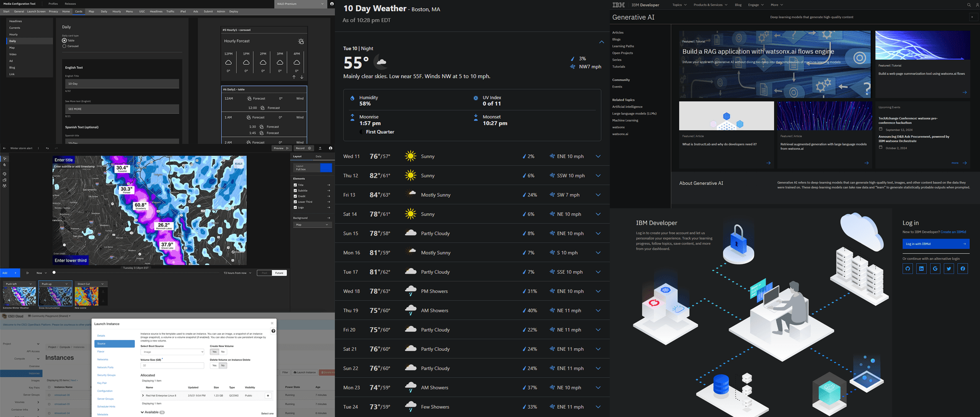Click the move-up arrow on Hourly1 carousel card
This screenshot has height=417, width=980.
pyautogui.click(x=294, y=77)
